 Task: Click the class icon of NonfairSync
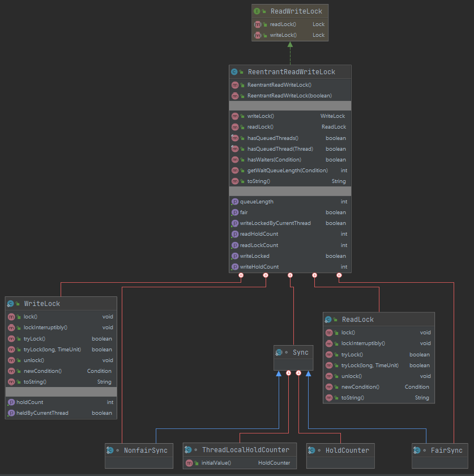pos(110,450)
